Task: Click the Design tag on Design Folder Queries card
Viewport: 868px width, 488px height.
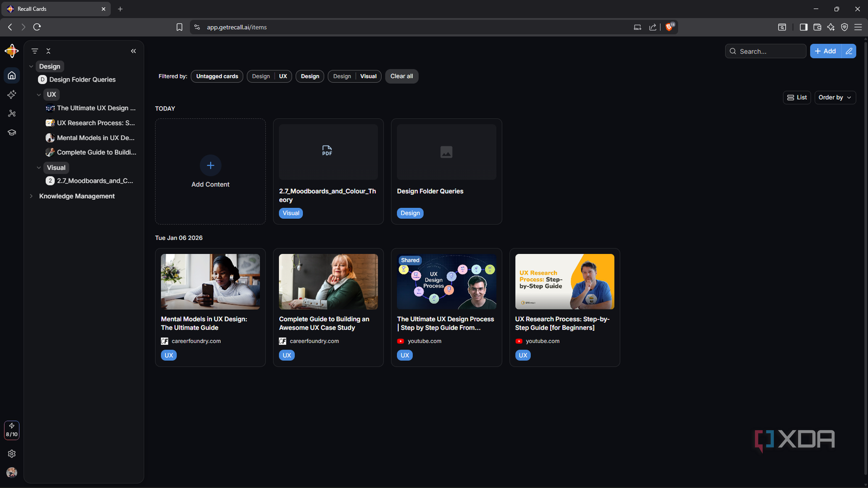Action: click(410, 213)
